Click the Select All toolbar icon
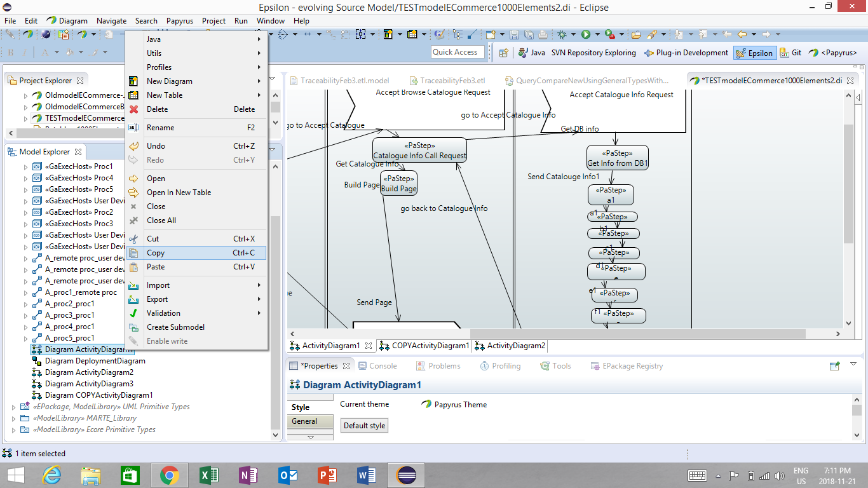868x488 pixels. click(360, 34)
